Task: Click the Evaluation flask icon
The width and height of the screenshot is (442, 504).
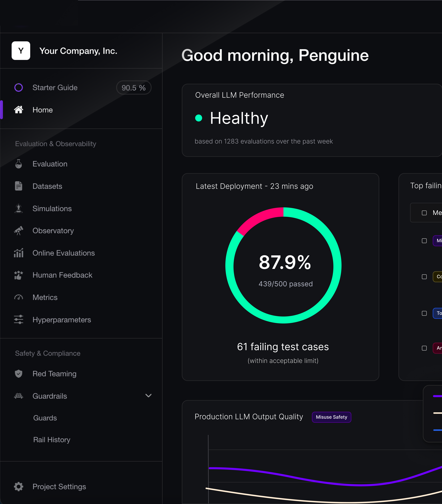Action: 18,164
